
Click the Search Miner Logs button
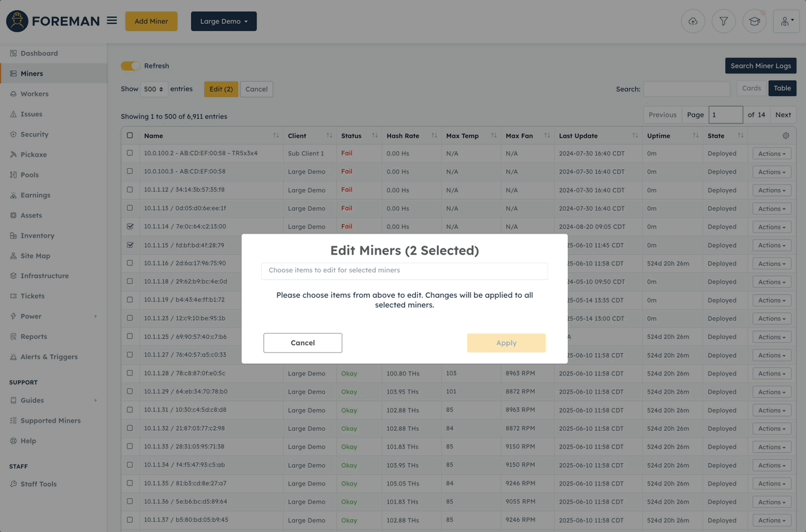760,65
